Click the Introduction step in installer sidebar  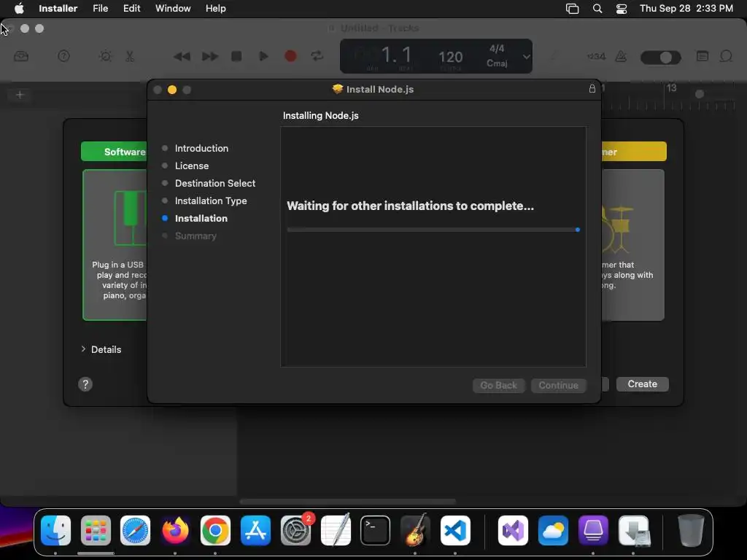coord(201,148)
